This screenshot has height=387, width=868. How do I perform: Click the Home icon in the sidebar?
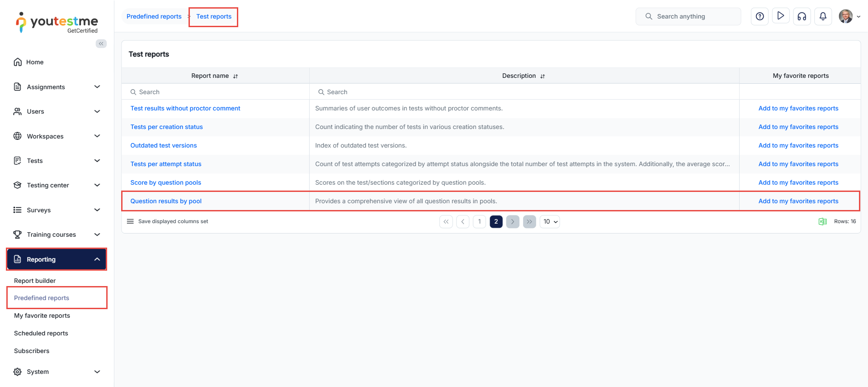(18, 62)
